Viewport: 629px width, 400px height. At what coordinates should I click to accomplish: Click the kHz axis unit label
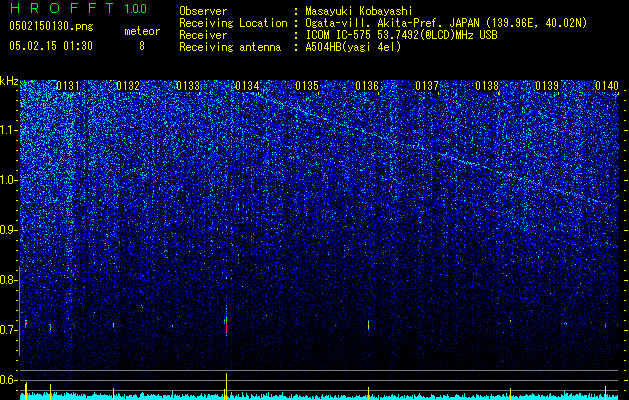pos(9,81)
